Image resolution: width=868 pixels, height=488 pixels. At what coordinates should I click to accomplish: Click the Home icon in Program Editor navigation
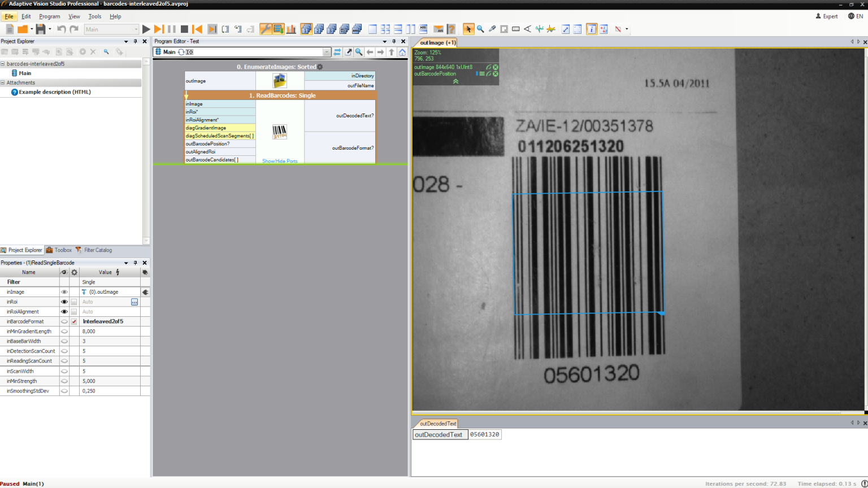(x=401, y=51)
